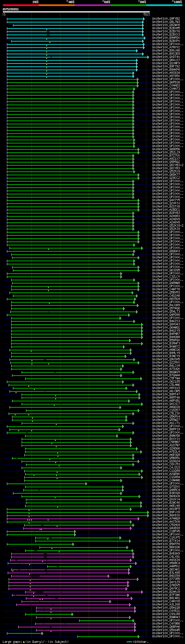Select the UniRef100_B5KFP8 label
This screenshot has height=644, width=185.
166,544
